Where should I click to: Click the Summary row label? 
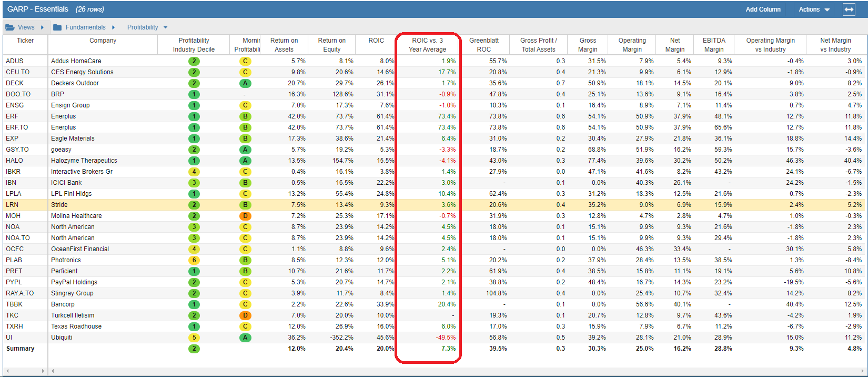click(x=20, y=349)
